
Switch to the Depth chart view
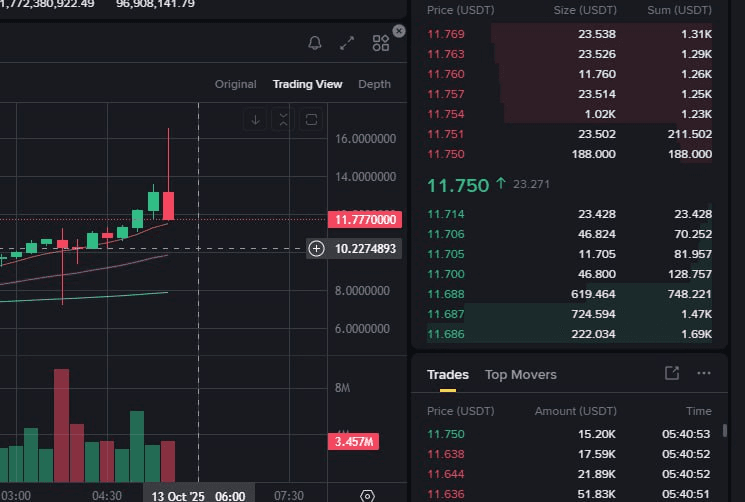click(374, 84)
